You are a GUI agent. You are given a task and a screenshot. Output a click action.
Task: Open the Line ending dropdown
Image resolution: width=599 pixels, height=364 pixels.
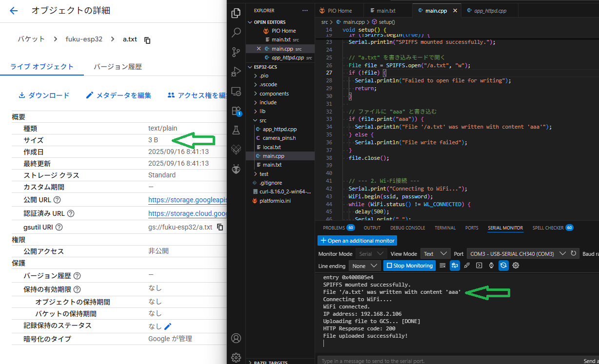[x=365, y=266]
